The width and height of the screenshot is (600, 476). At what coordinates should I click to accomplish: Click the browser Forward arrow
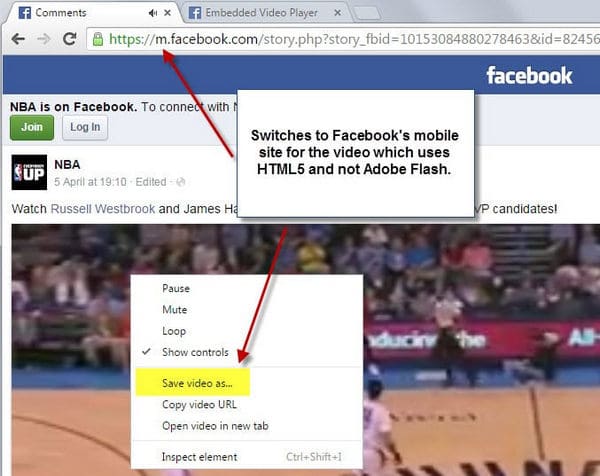coord(44,39)
